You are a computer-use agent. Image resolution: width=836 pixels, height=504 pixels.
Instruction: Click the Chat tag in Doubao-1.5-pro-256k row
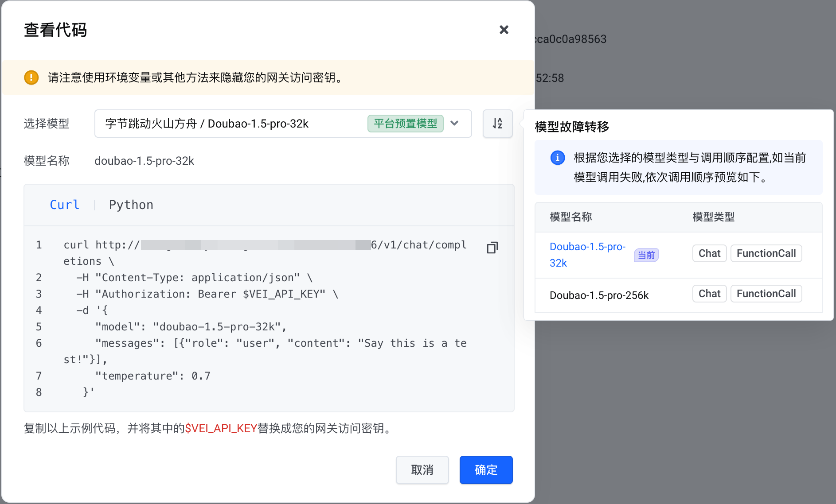(709, 294)
